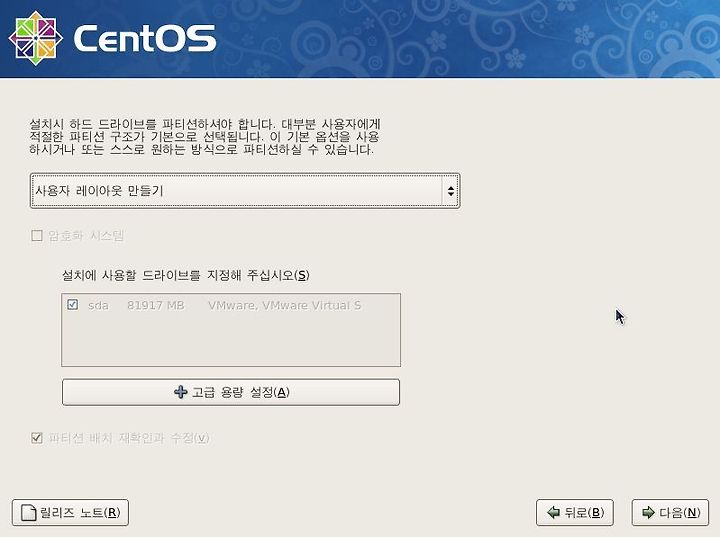Select the sda 81917 MB VMware drive row
The image size is (720, 537).
231,305
